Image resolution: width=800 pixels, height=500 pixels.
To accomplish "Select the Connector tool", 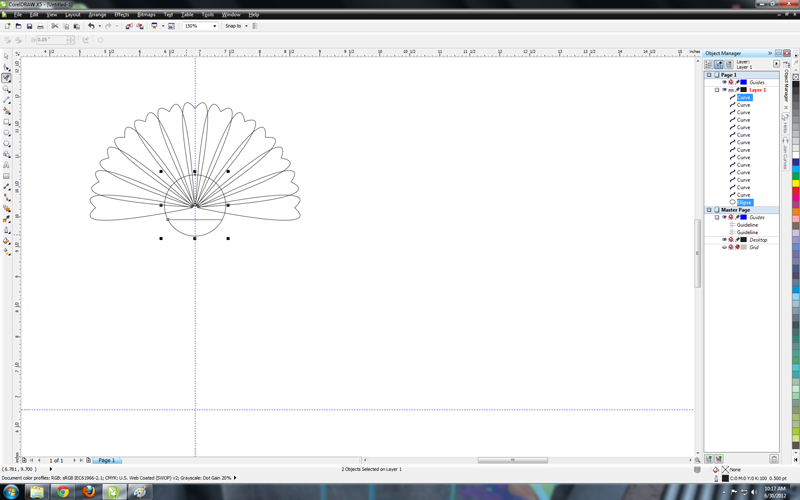I will click(x=6, y=197).
